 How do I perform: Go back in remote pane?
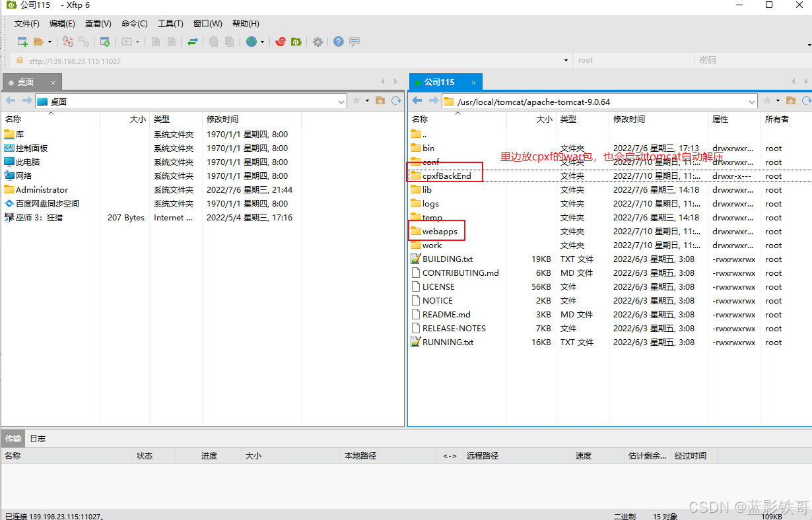click(417, 101)
